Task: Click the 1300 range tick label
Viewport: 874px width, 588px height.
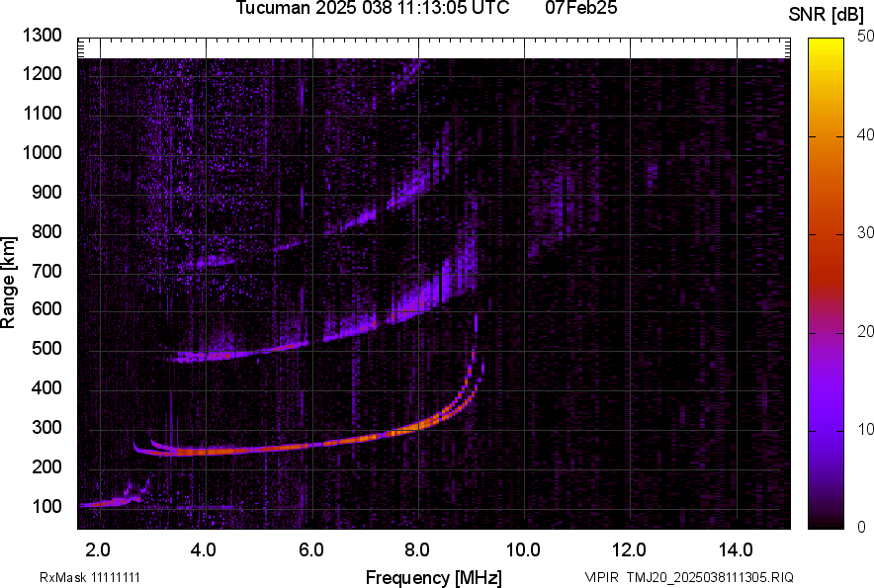Action: pos(43,36)
